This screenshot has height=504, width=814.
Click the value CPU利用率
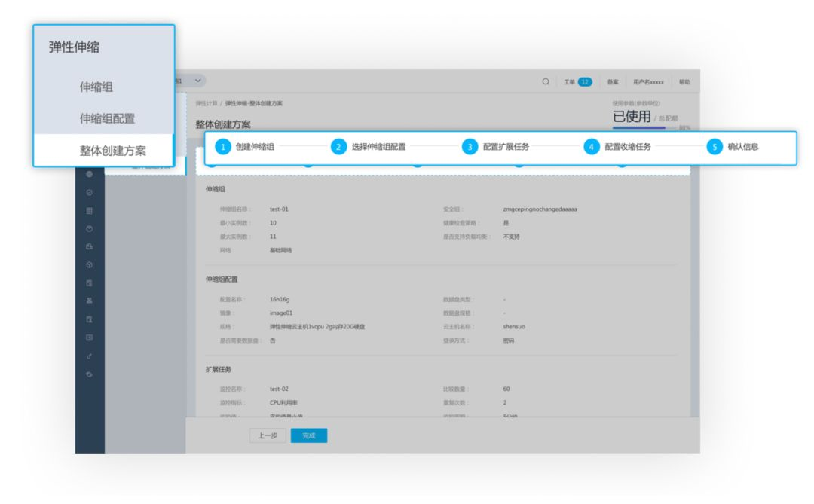tap(283, 403)
